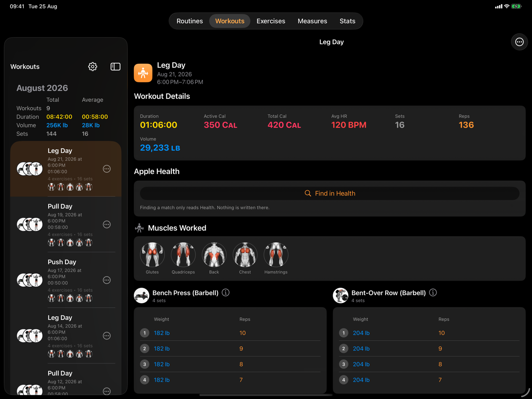This screenshot has width=532, height=399.
Task: Click average volume 28K lb
Action: pyautogui.click(x=91, y=125)
